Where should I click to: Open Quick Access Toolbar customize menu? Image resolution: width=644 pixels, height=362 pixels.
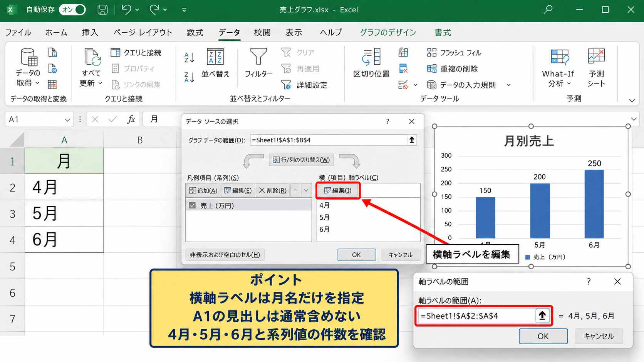[184, 10]
